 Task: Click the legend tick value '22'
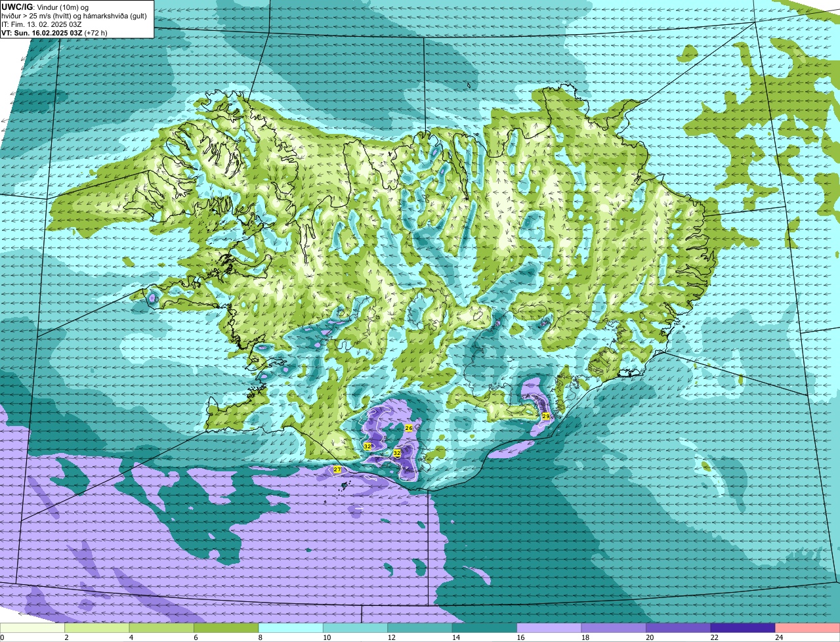coord(713,637)
